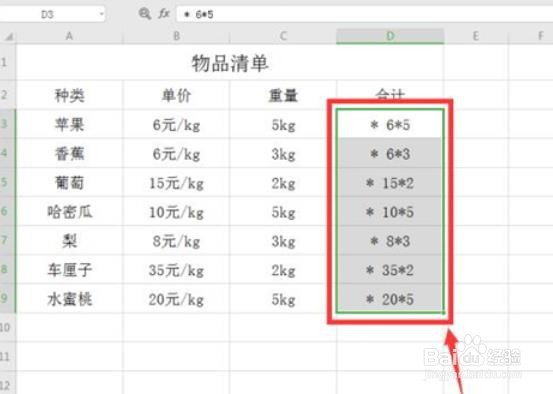The image size is (553, 394).
Task: Click the cell 哈密瓜
Action: [x=69, y=212]
